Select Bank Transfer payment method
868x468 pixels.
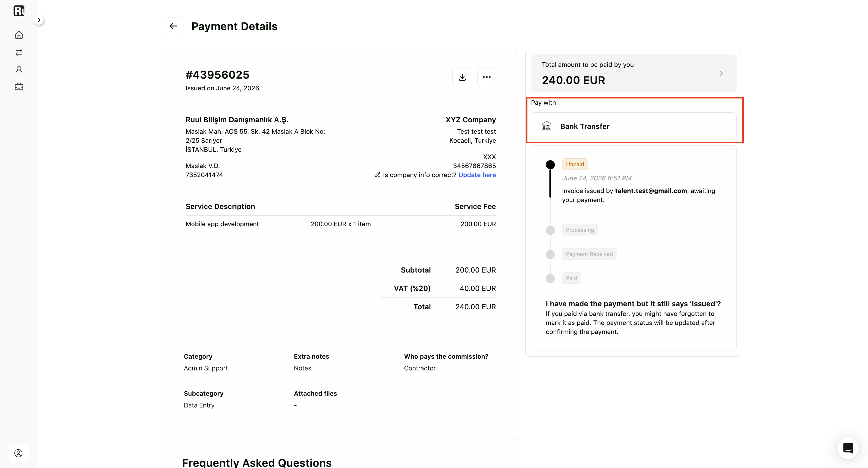[x=634, y=126]
